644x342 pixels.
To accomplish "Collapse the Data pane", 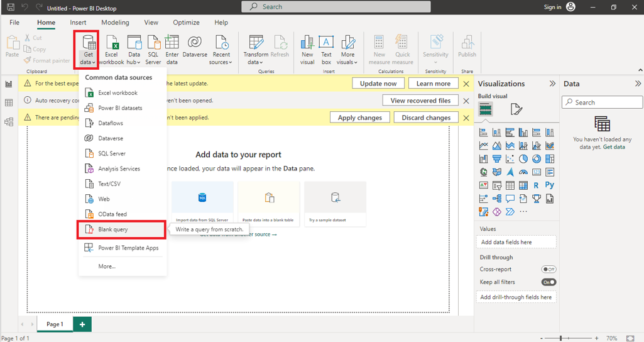I will [x=638, y=84].
